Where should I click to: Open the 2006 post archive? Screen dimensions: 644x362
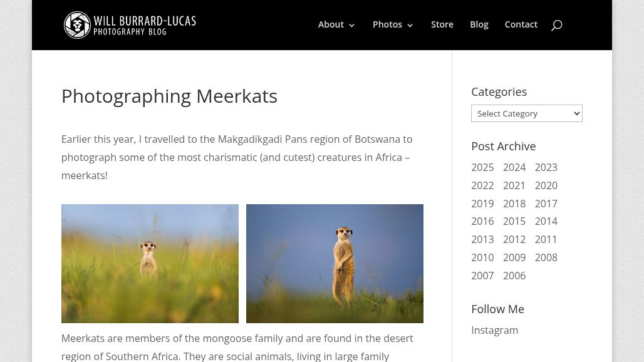tap(514, 276)
